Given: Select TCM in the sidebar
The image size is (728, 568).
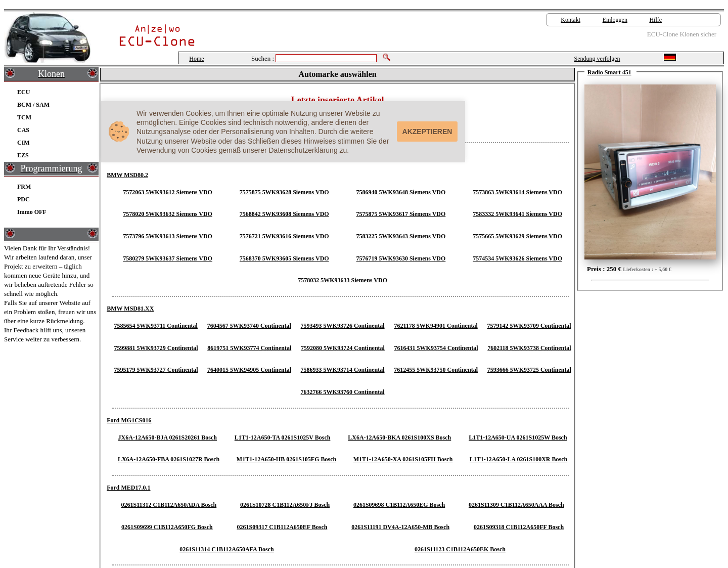Looking at the screenshot, I should tap(24, 117).
